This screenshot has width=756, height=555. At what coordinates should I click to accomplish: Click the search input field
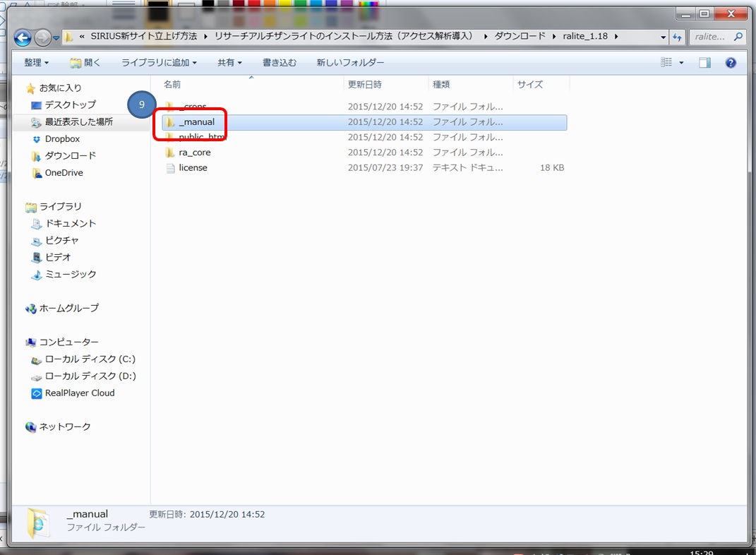point(711,37)
